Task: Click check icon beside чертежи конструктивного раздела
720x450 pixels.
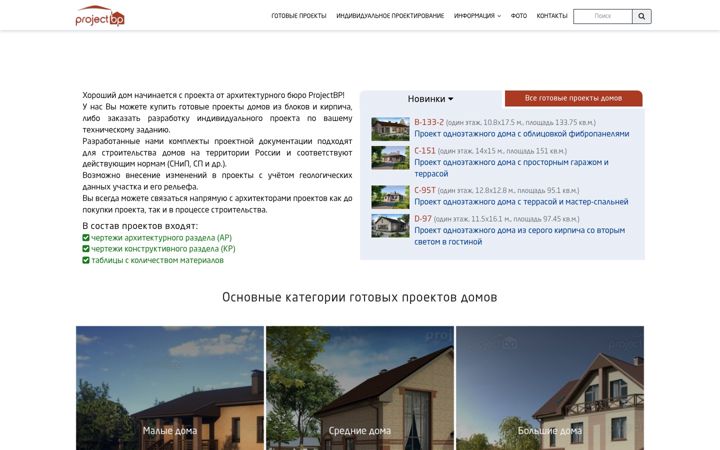Action: point(86,248)
